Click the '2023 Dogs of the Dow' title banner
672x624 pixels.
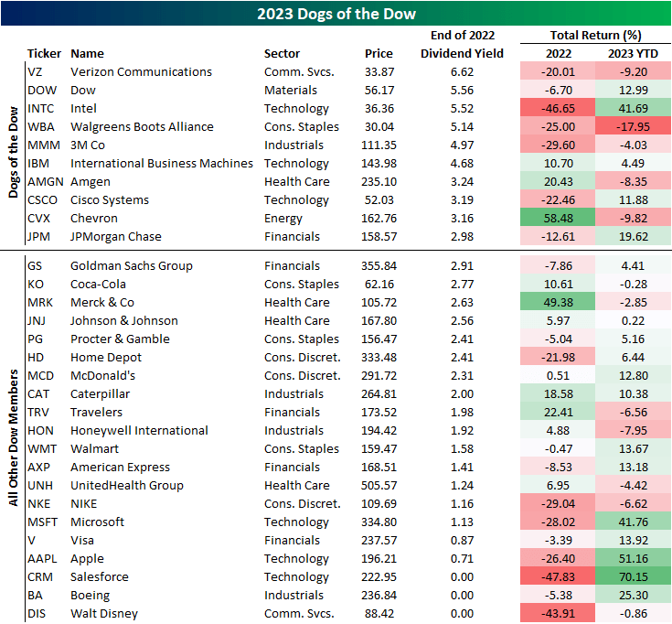pos(336,14)
